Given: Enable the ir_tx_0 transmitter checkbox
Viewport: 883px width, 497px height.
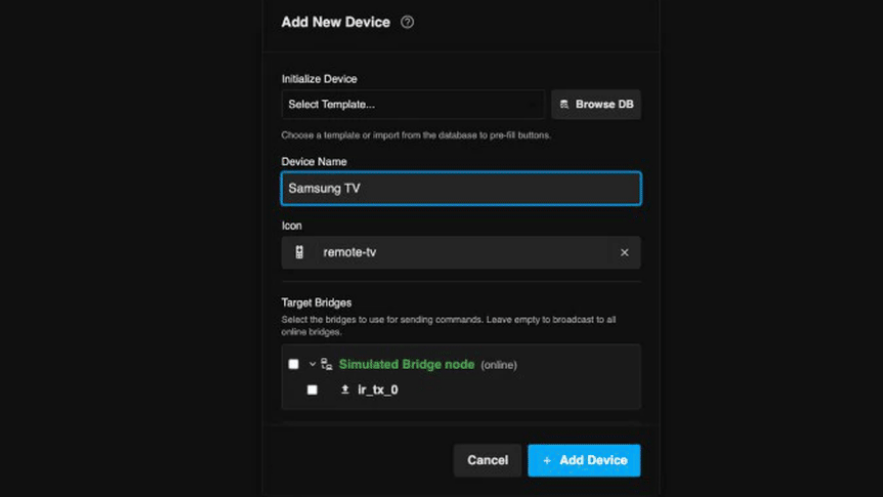Looking at the screenshot, I should click(x=312, y=389).
